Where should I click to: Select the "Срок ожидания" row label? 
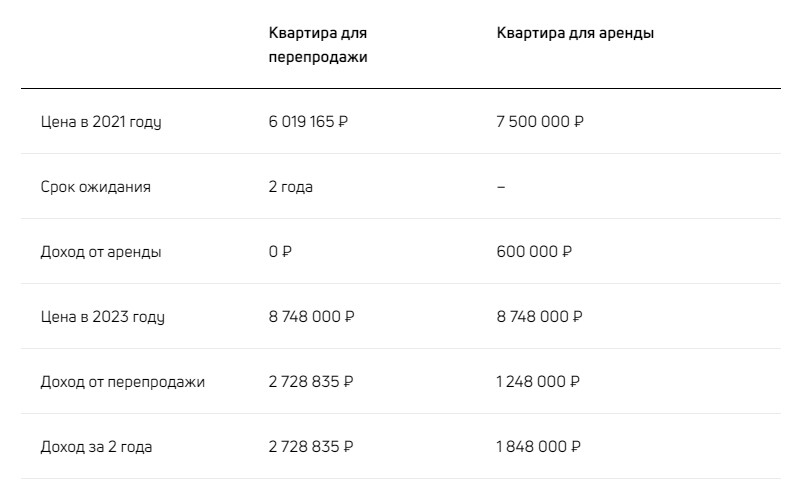click(96, 187)
